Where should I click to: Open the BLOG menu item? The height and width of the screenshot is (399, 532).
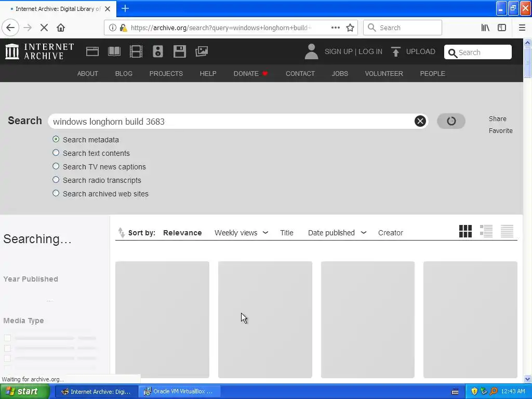point(124,73)
